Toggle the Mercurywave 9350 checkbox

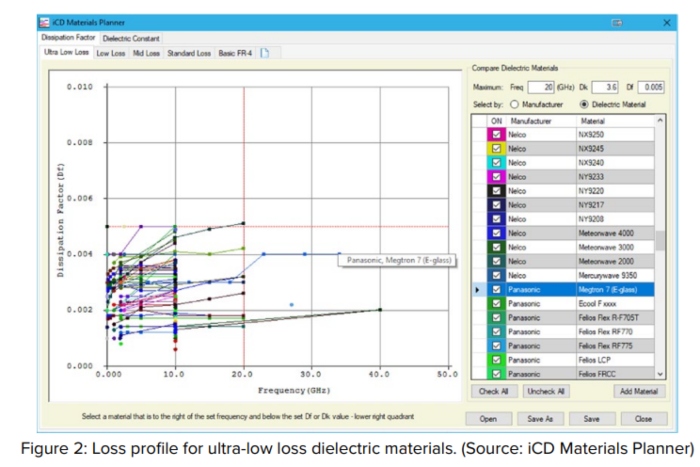496,275
